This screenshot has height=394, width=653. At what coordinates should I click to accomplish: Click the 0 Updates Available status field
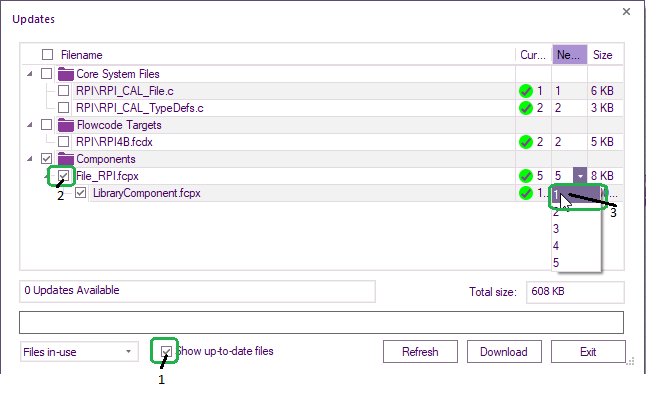click(x=197, y=291)
